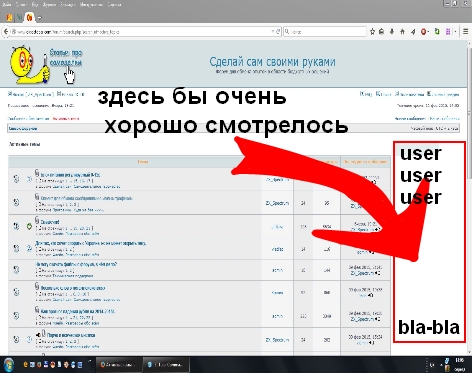The height and width of the screenshot is (373, 472).
Task: Click status icon of Самогон topic row
Action: coord(16,226)
